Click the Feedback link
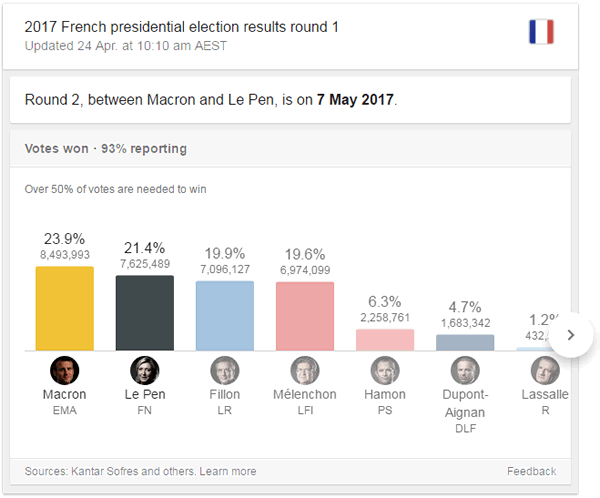The image size is (600, 498). 531,471
